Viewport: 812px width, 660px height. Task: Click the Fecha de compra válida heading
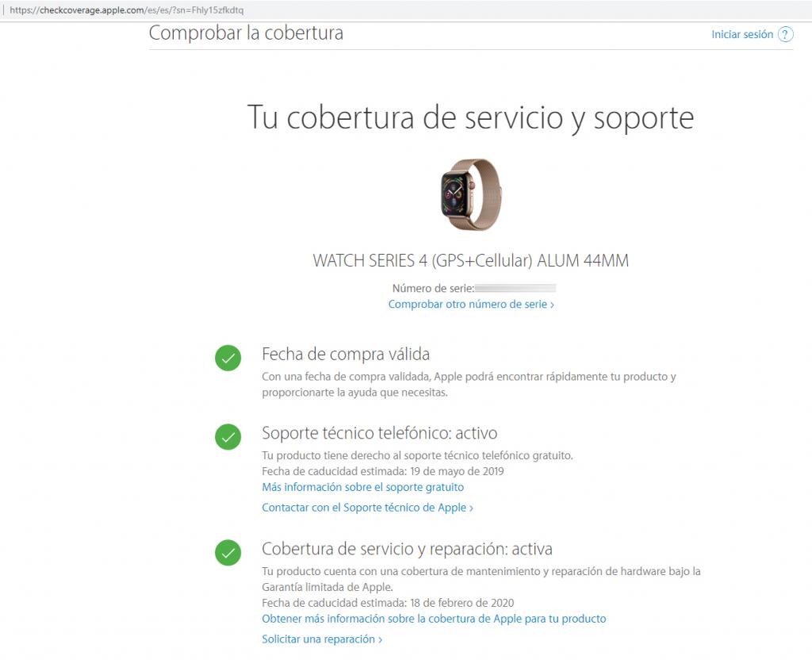[x=346, y=355]
